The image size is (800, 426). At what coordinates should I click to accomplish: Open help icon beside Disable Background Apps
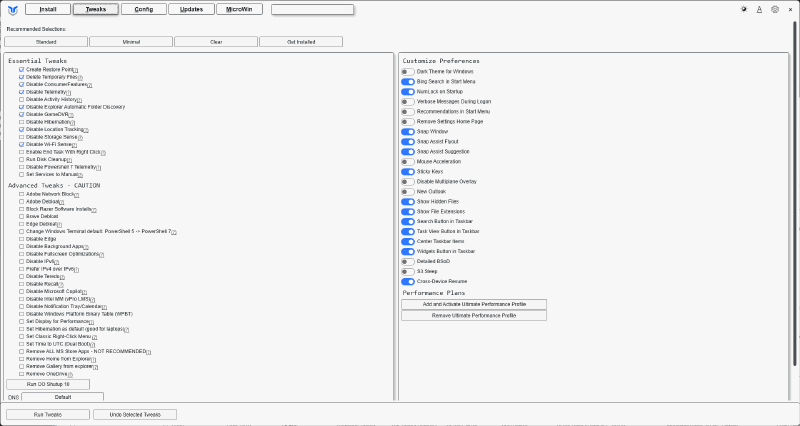point(86,247)
